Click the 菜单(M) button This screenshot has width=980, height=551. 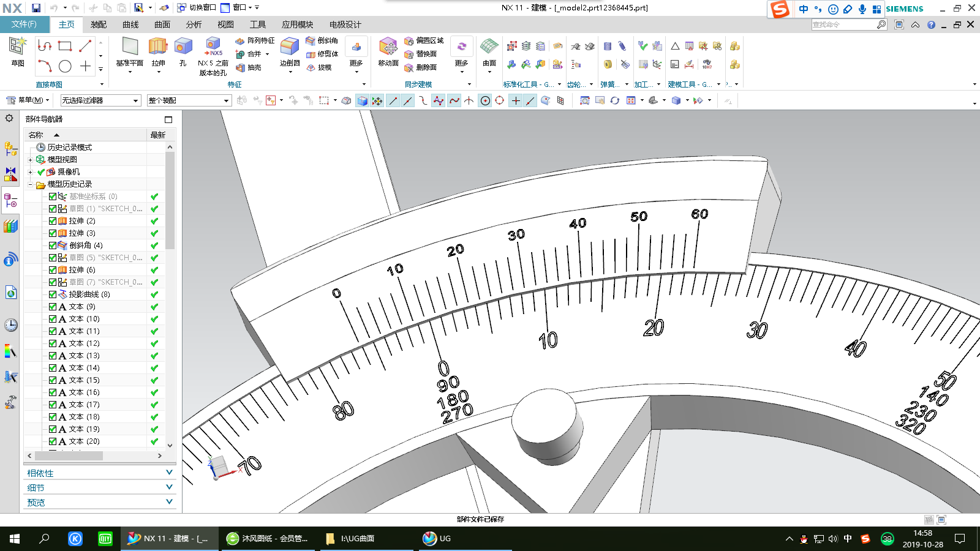tap(28, 100)
